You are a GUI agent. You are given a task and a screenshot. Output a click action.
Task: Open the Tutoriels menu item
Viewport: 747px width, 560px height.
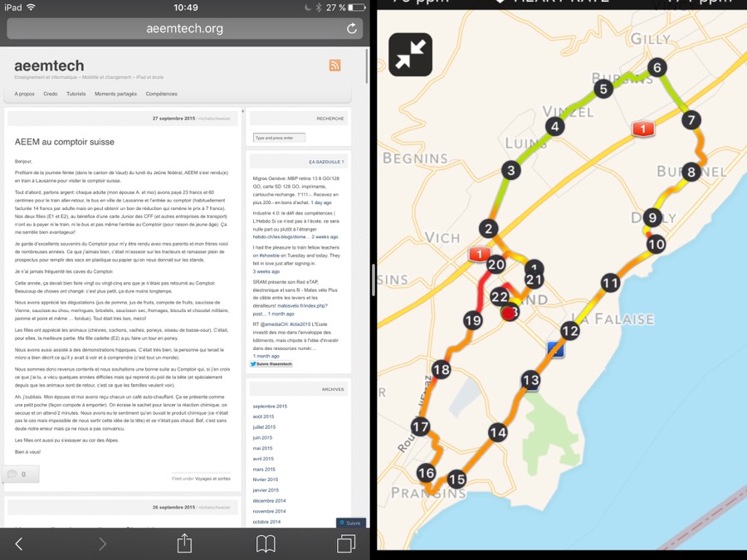click(x=76, y=94)
